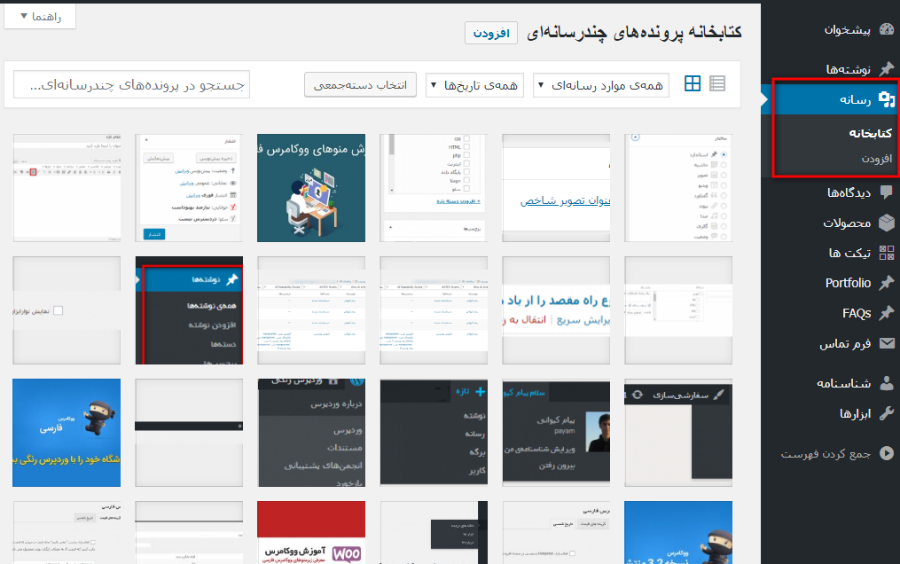Open دیدگاه‌ها comments bubble icon
900x564 pixels.
pyautogui.click(x=886, y=192)
